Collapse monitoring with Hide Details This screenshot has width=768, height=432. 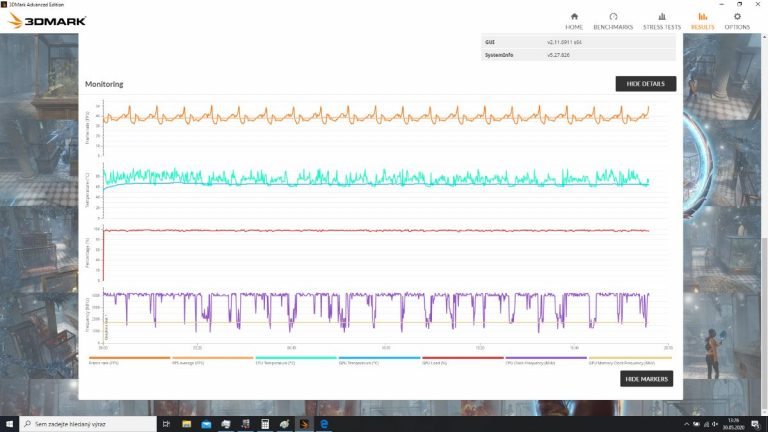645,84
